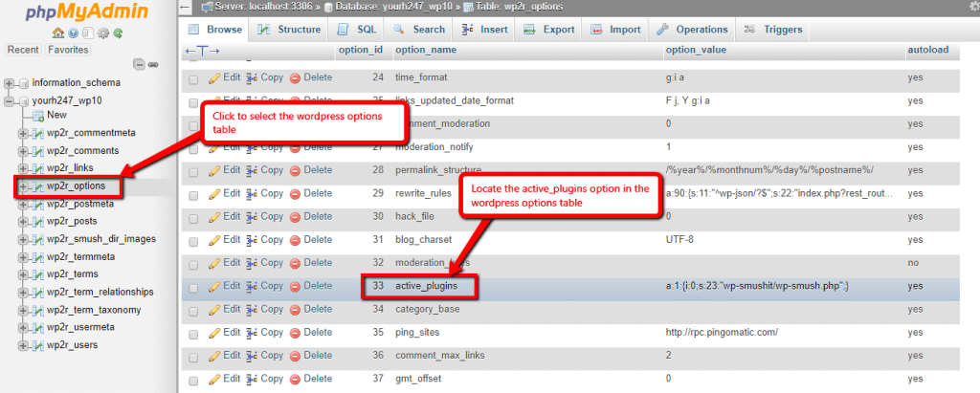Open the documentation page icon in sidebar

[88, 33]
